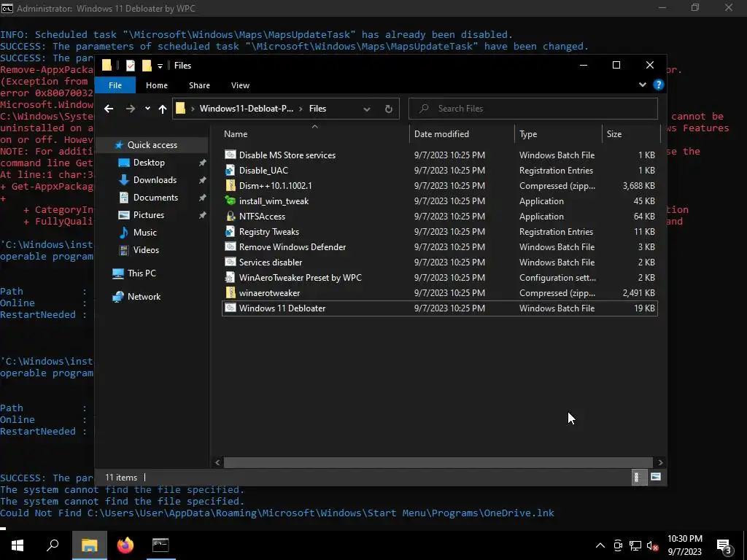747x560 pixels.
Task: Open the Windows Start menu
Action: pyautogui.click(x=18, y=545)
